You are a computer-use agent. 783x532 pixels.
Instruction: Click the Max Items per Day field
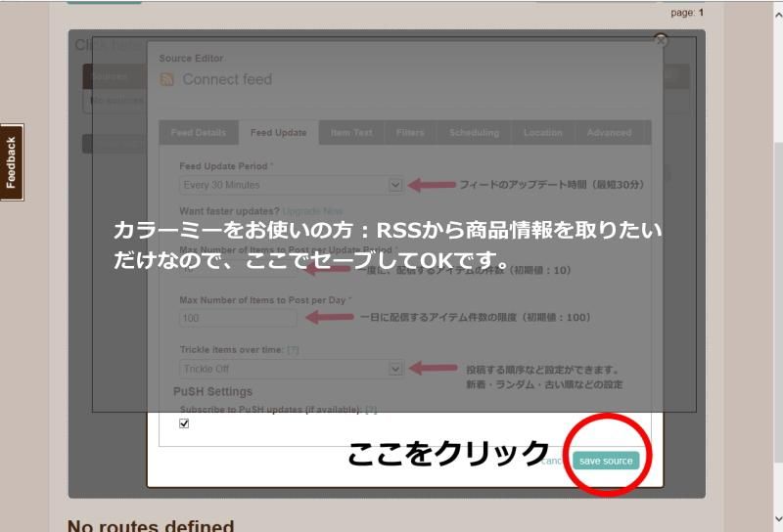238,318
